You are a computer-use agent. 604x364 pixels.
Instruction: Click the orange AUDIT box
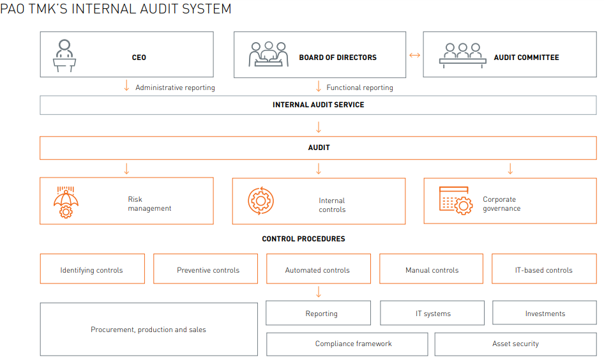tap(318, 148)
